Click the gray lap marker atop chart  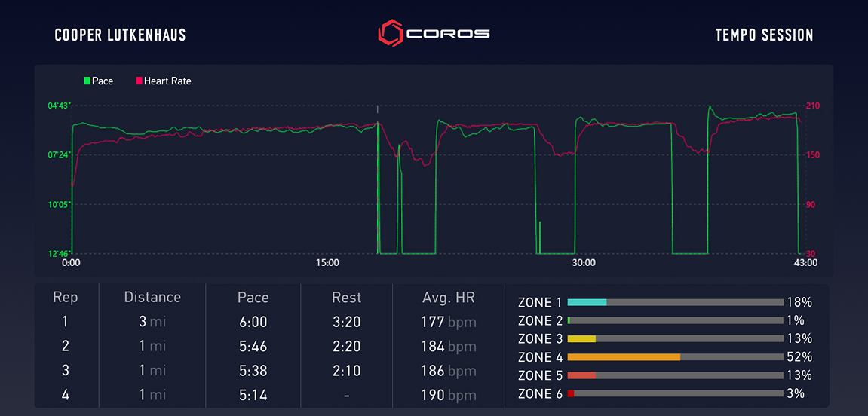pos(378,109)
